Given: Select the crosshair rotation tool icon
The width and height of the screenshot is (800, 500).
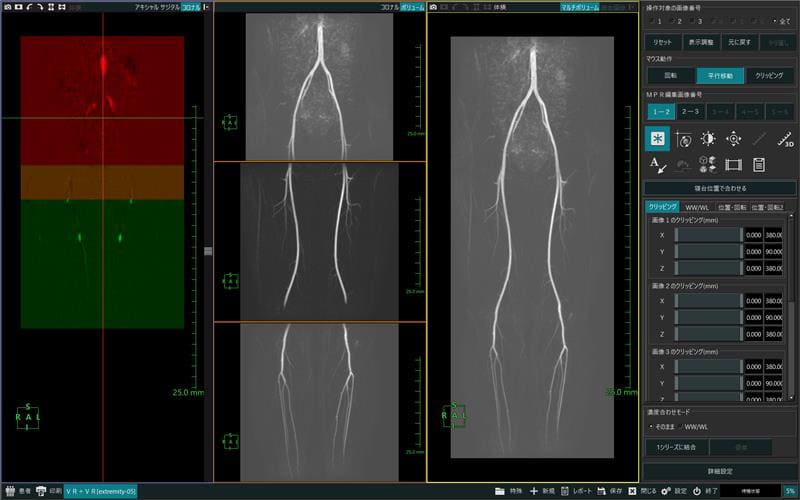Looking at the screenshot, I should 683,139.
